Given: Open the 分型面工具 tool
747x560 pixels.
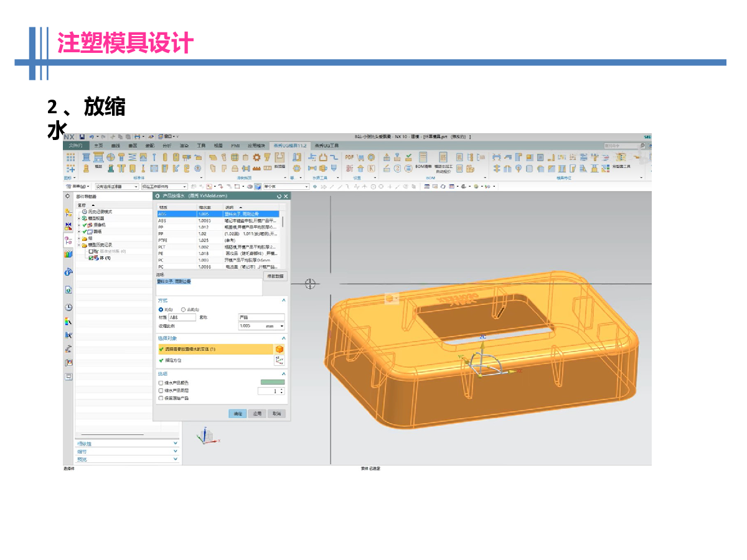Looking at the screenshot, I should pos(622,161).
